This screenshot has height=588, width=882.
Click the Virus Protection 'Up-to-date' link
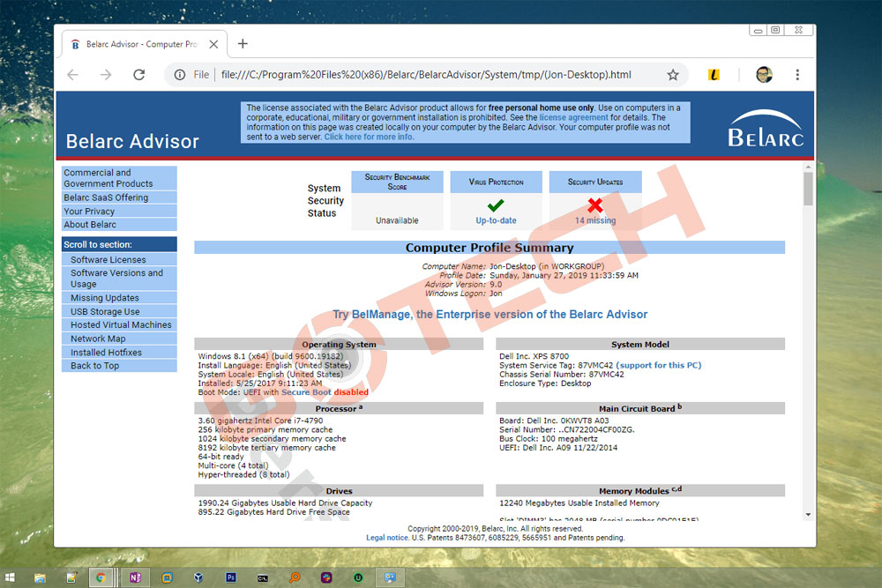[x=496, y=220]
